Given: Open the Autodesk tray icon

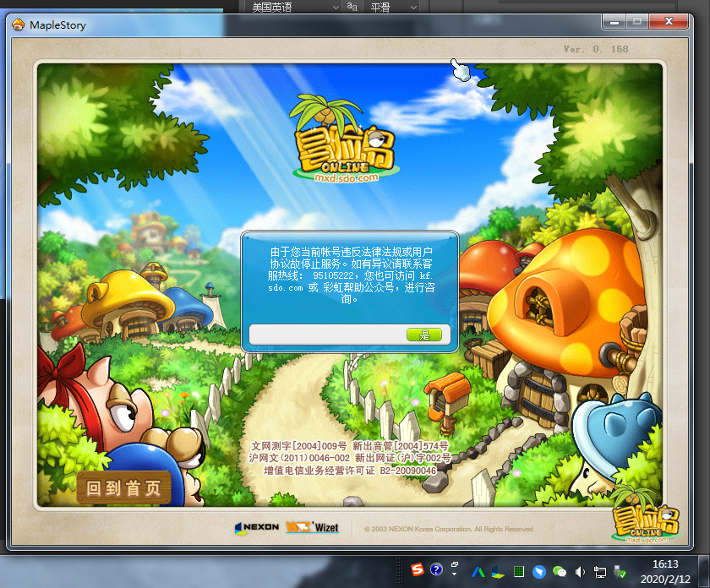Looking at the screenshot, I should click(478, 572).
